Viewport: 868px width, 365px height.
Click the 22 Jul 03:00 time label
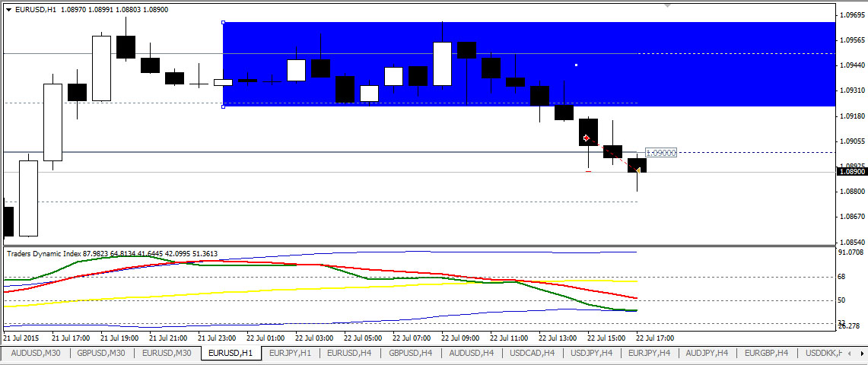[x=314, y=338]
